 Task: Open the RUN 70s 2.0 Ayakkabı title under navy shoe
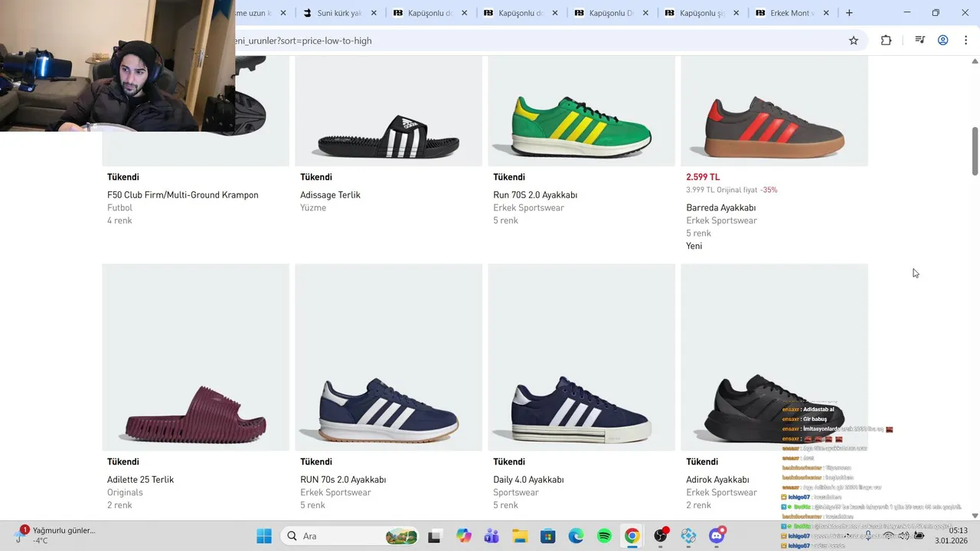[x=343, y=480]
